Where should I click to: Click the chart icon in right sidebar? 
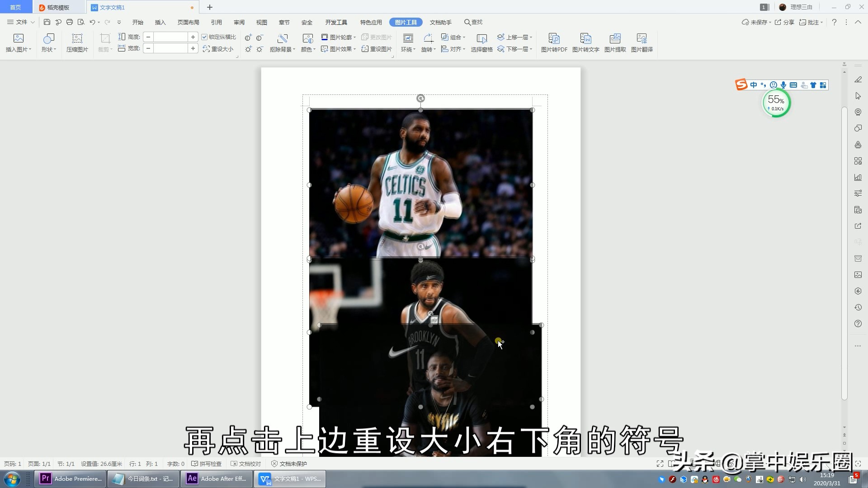tap(858, 177)
